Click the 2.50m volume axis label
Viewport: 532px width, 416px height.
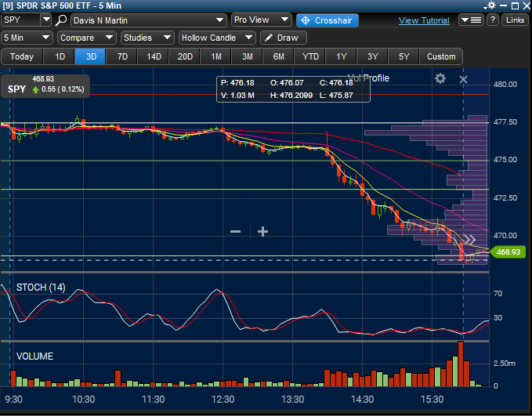click(504, 364)
